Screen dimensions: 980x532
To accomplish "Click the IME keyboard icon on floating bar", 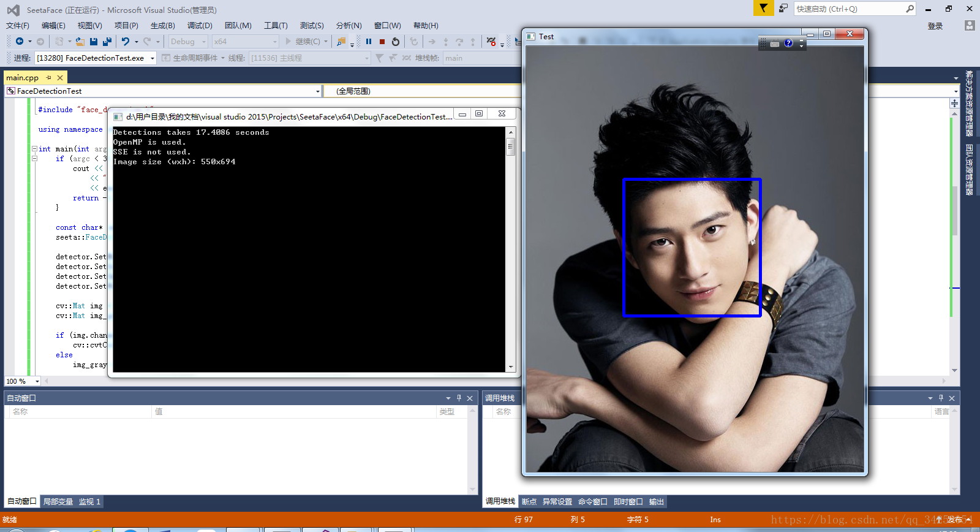I will (775, 44).
